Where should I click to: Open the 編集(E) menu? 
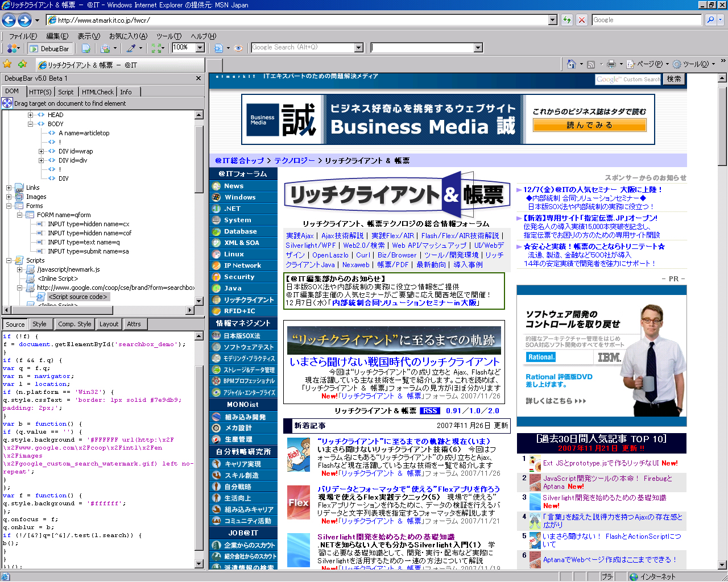pyautogui.click(x=57, y=36)
